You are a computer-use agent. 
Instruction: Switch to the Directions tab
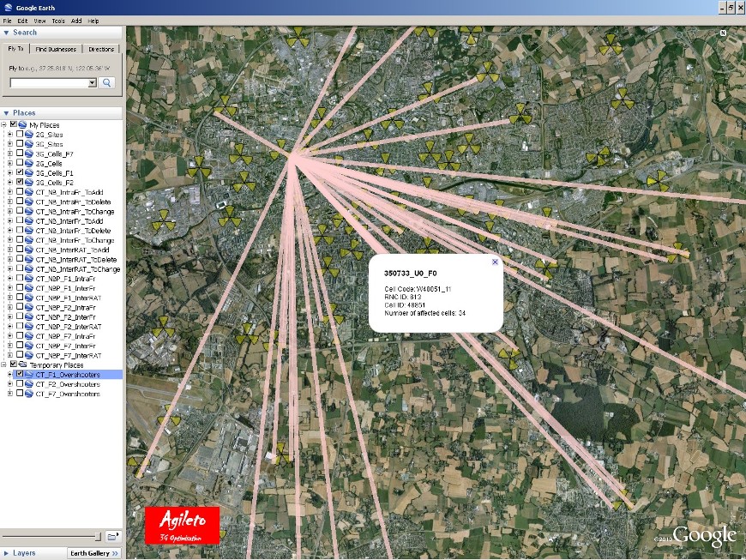[101, 49]
